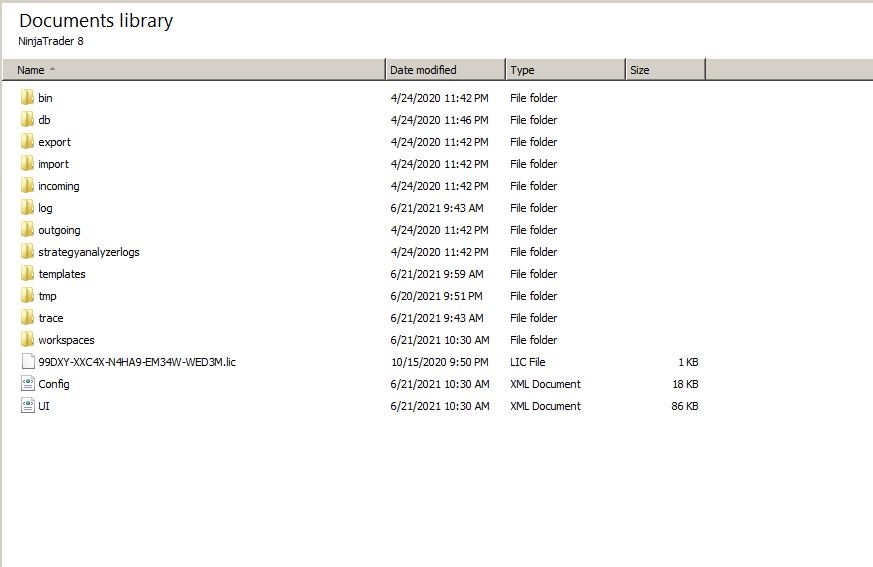Select the 'workspaces' folder name
The height and width of the screenshot is (567, 873).
66,340
